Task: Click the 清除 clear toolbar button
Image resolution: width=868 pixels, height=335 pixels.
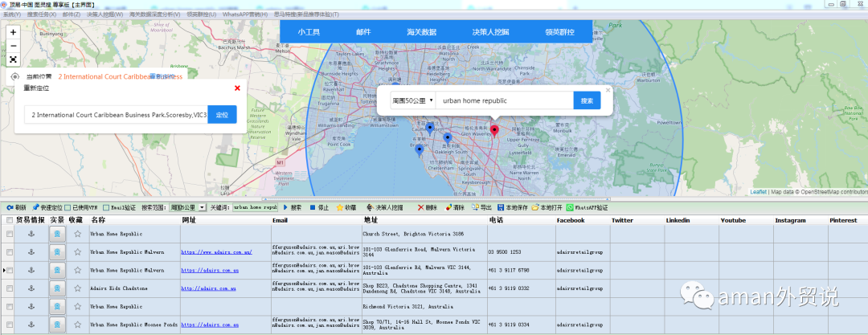Action: (x=454, y=207)
